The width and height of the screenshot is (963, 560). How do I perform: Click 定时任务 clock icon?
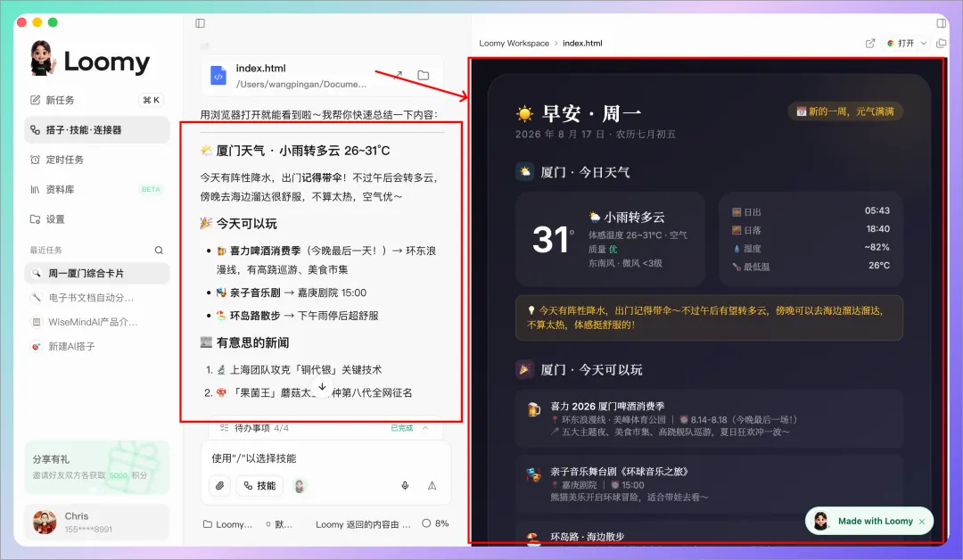(x=35, y=160)
